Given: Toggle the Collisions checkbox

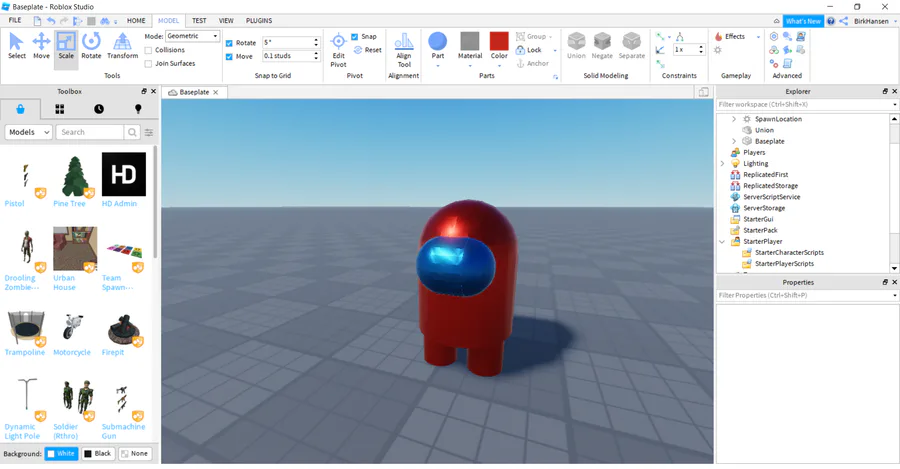Looking at the screenshot, I should pyautogui.click(x=149, y=50).
